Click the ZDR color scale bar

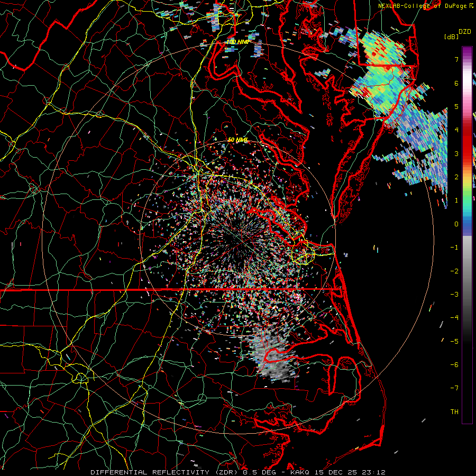coord(467,235)
